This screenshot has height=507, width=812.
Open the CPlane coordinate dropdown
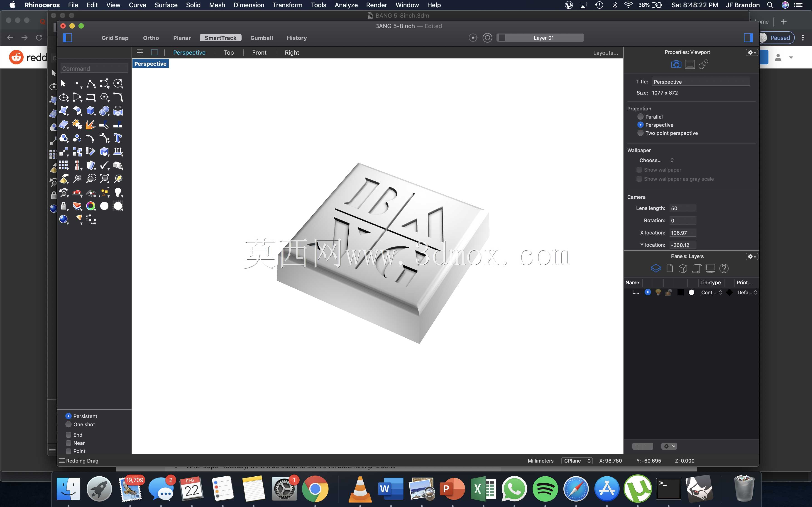coord(577,461)
